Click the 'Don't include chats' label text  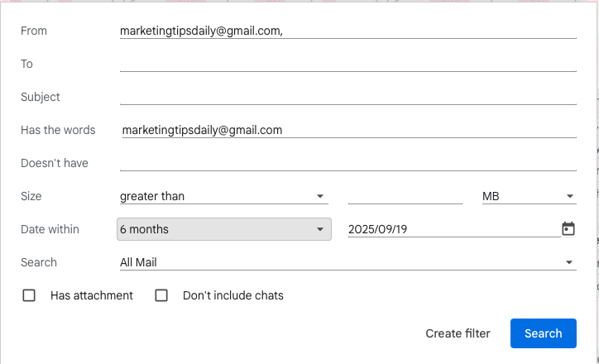point(232,295)
